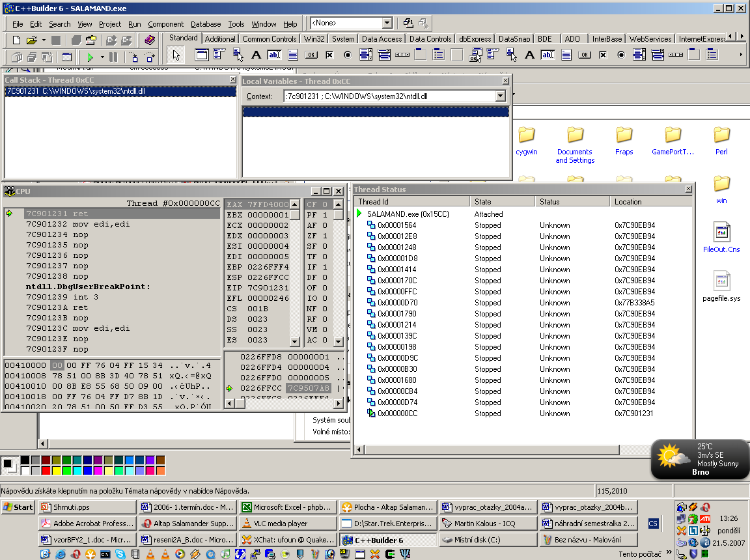Click the Add file to project icon
This screenshot has height=560, width=750.
111,40
